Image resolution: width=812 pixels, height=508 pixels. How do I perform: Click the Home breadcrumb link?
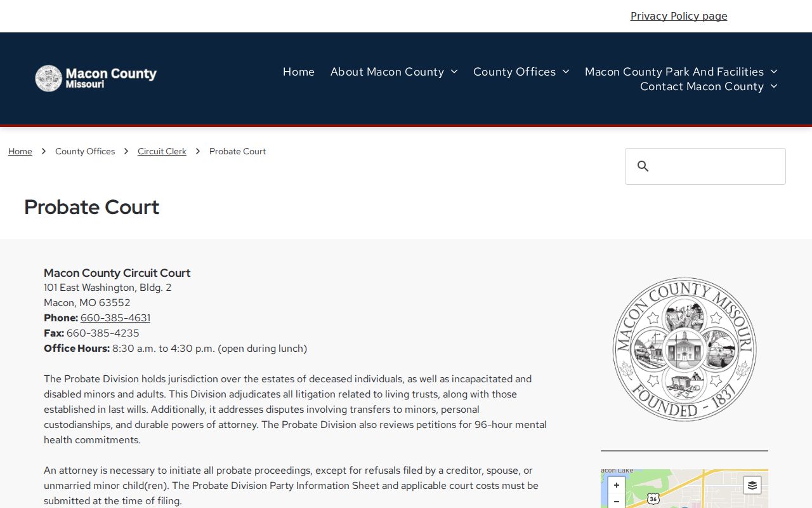(20, 151)
